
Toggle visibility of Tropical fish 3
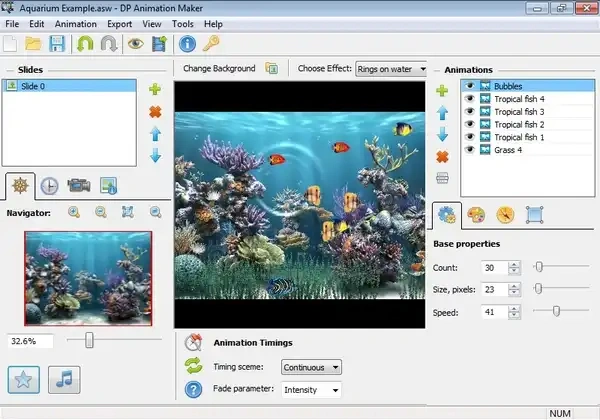pos(468,112)
